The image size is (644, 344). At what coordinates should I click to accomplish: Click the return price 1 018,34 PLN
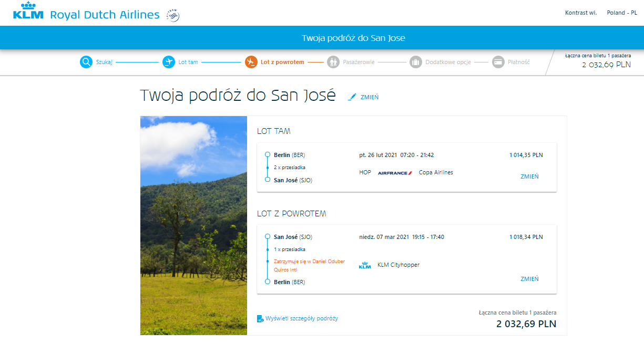click(526, 237)
